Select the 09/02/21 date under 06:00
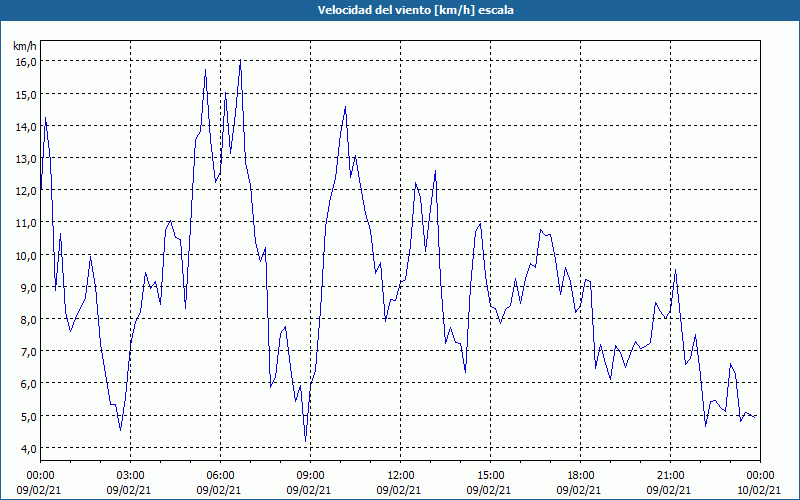The height and width of the screenshot is (500, 800). point(219,490)
